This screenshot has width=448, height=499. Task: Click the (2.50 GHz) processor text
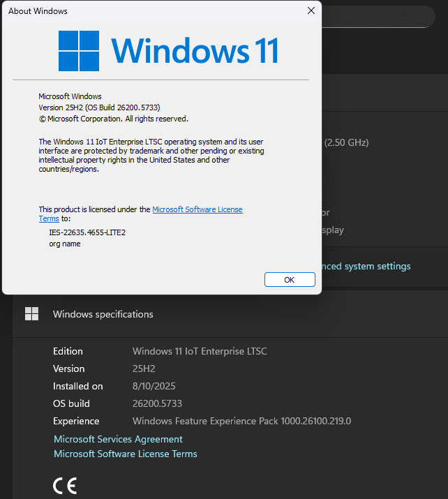[x=347, y=142]
